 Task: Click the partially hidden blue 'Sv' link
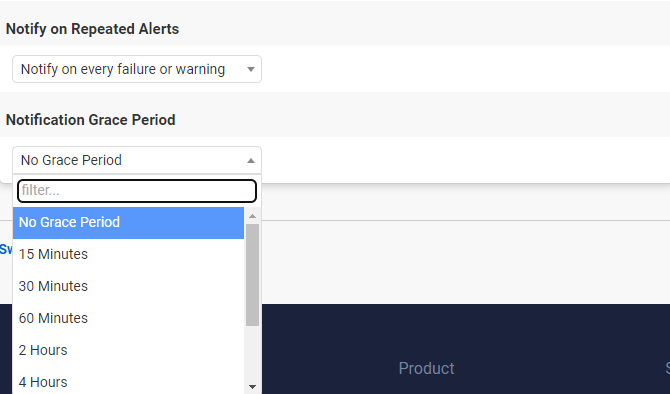click(x=6, y=249)
